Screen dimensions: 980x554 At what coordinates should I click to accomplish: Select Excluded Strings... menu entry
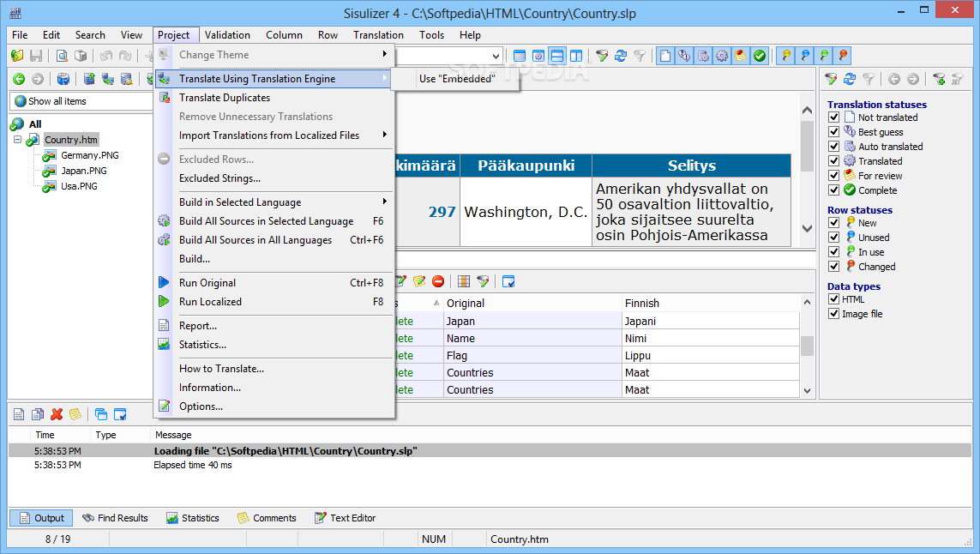274,178
